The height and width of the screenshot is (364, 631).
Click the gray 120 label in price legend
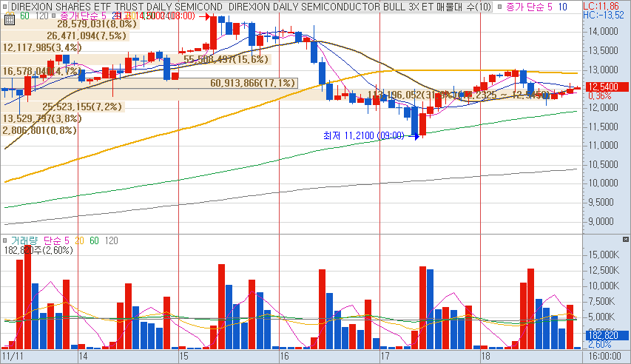(42, 16)
